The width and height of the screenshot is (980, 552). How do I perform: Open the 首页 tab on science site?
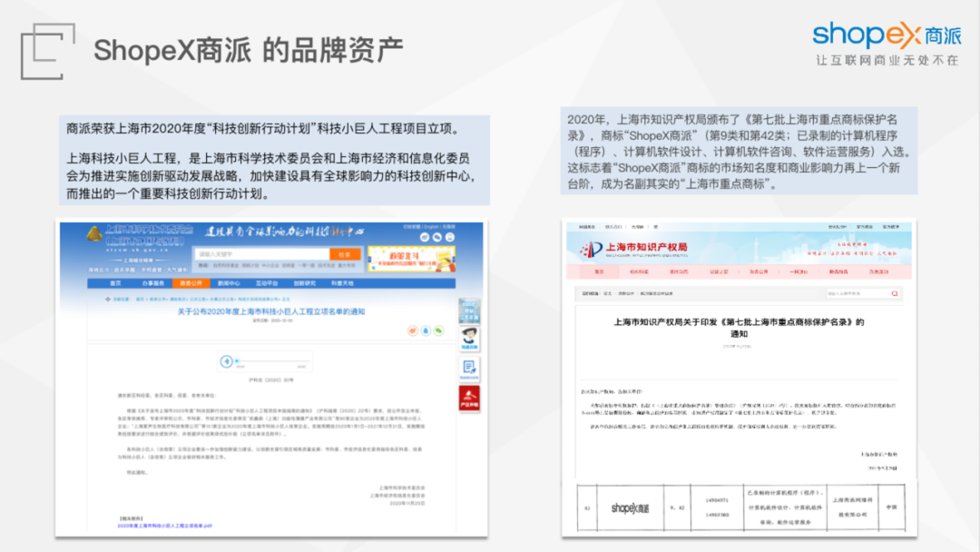click(115, 283)
